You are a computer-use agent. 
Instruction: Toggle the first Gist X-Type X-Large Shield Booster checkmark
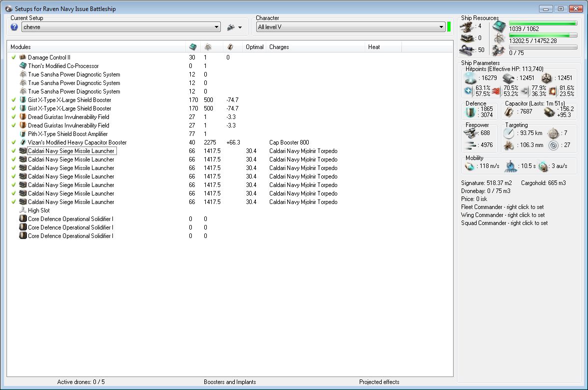click(14, 100)
